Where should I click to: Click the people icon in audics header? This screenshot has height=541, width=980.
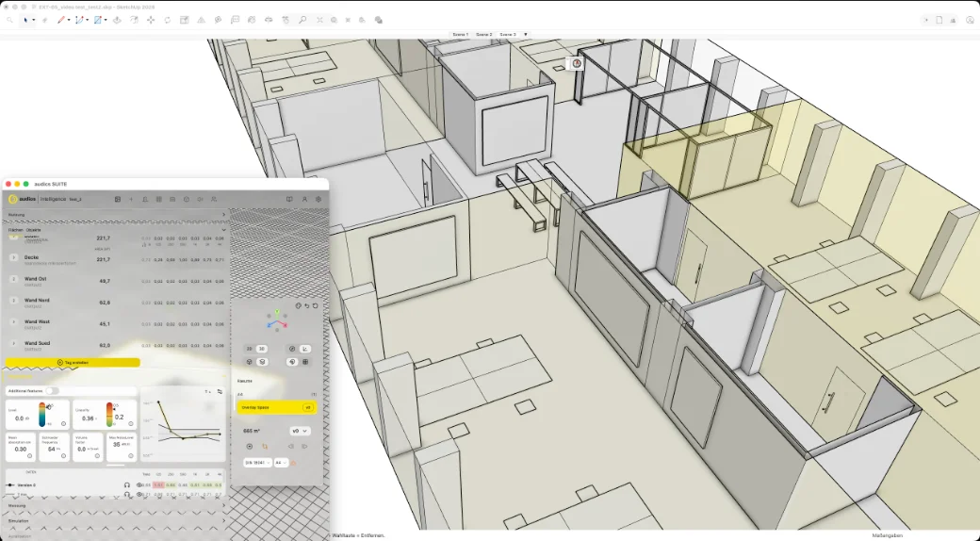coord(214,200)
